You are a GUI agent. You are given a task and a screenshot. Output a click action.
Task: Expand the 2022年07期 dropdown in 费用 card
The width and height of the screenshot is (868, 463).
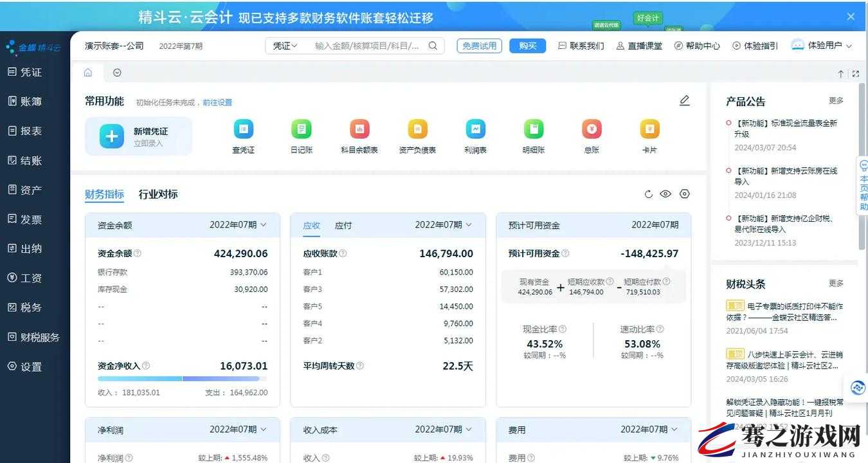pos(649,430)
